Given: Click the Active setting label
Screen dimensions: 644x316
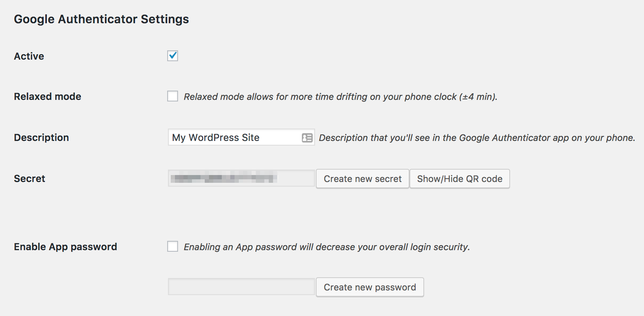Looking at the screenshot, I should click(29, 57).
